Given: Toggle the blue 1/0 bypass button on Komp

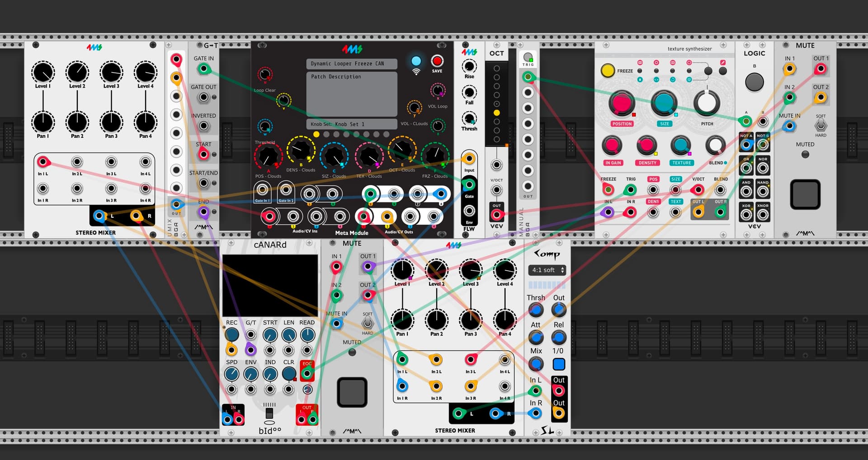Looking at the screenshot, I should click(559, 364).
